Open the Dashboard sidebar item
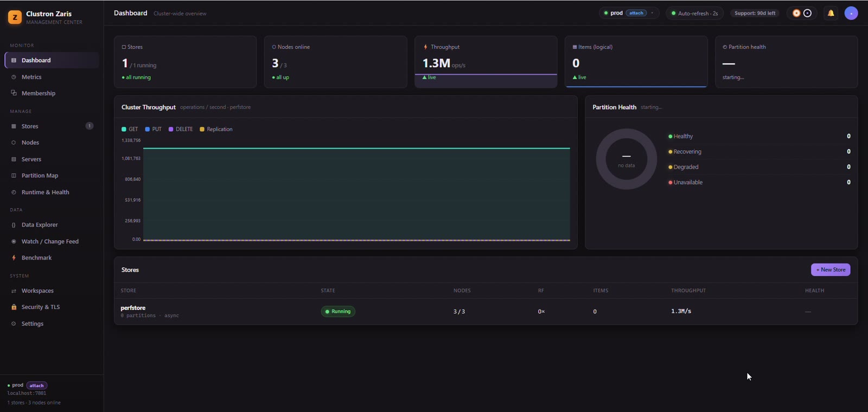The width and height of the screenshot is (868, 412). 52,60
